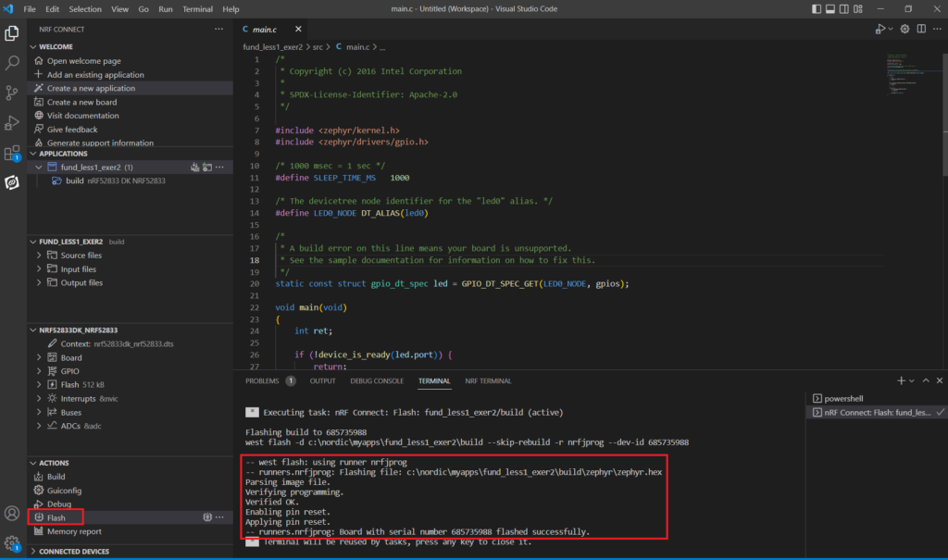Click Visit documentation
Screen dimensions: 948x560
tap(82, 116)
